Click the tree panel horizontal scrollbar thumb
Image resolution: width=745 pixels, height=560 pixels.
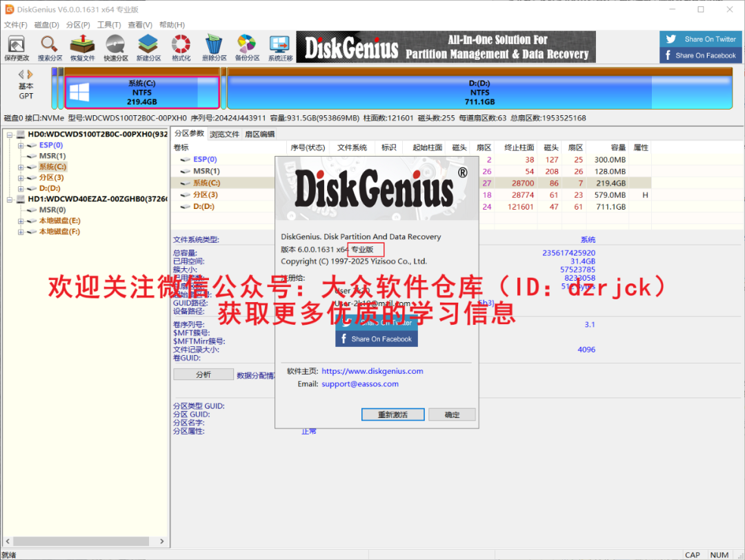81,541
